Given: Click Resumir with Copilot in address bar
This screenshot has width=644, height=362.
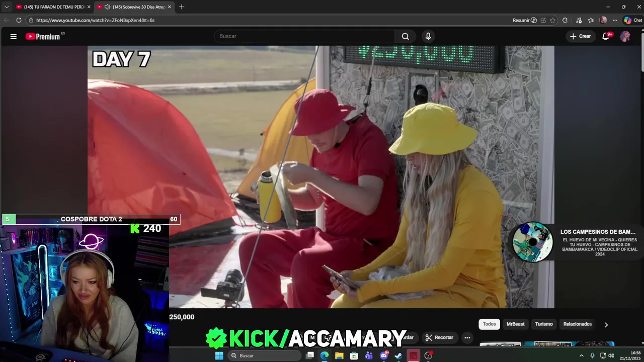Looking at the screenshot, I should click(x=525, y=20).
